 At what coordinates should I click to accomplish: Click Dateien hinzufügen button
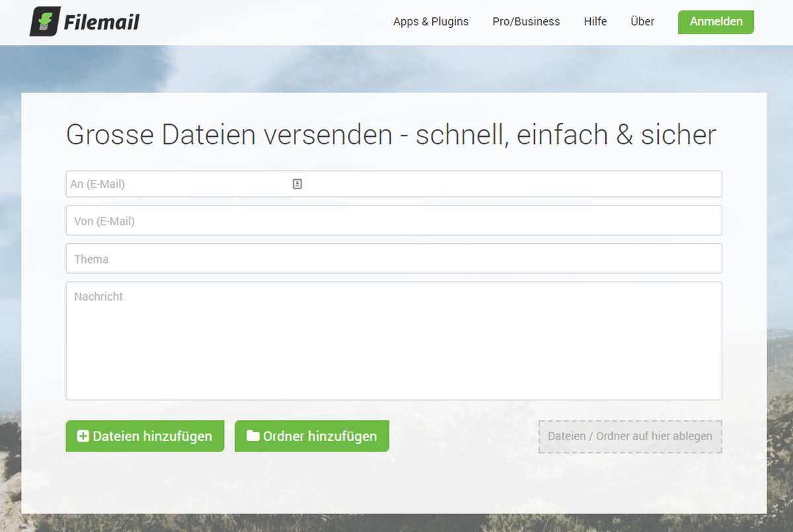tap(145, 436)
